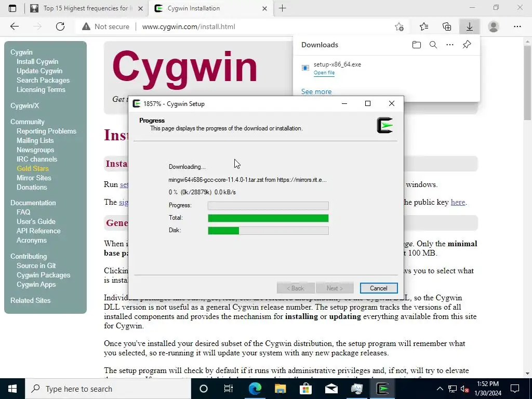Cancel the Cygwin Setup download
Image resolution: width=532 pixels, height=399 pixels.
379,288
